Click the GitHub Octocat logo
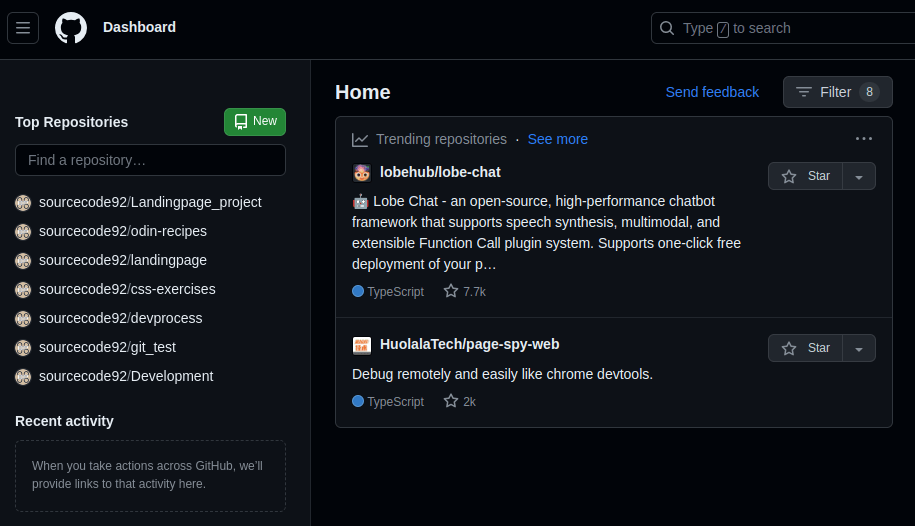The height and width of the screenshot is (526, 915). point(71,28)
